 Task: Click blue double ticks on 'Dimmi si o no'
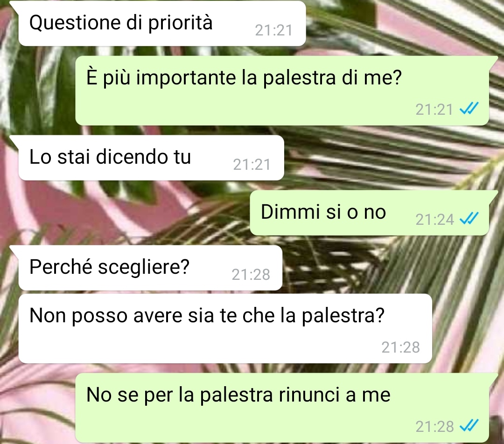point(469,219)
